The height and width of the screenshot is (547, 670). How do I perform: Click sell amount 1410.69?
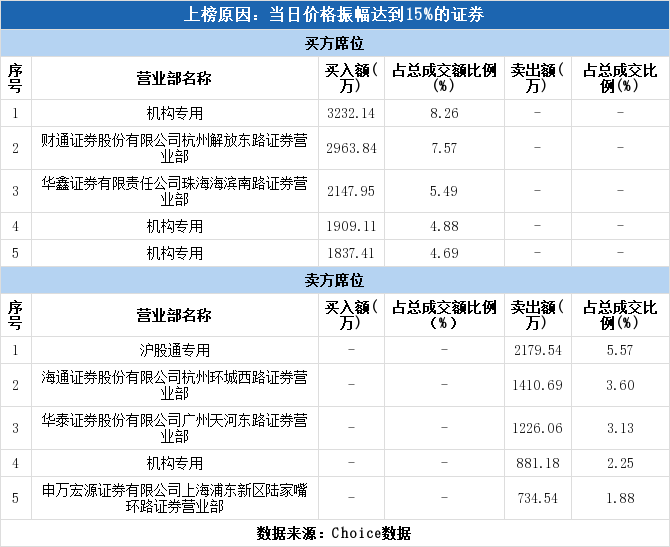click(x=538, y=385)
